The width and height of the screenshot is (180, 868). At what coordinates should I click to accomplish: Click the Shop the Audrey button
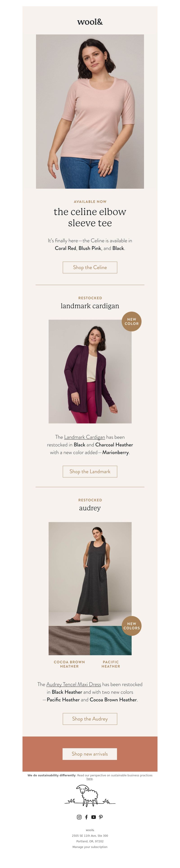tap(90, 719)
